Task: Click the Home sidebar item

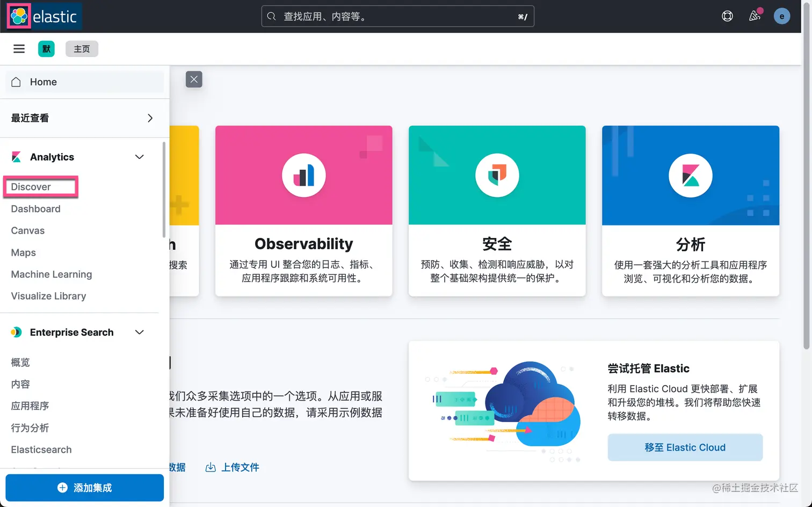Action: 84,82
